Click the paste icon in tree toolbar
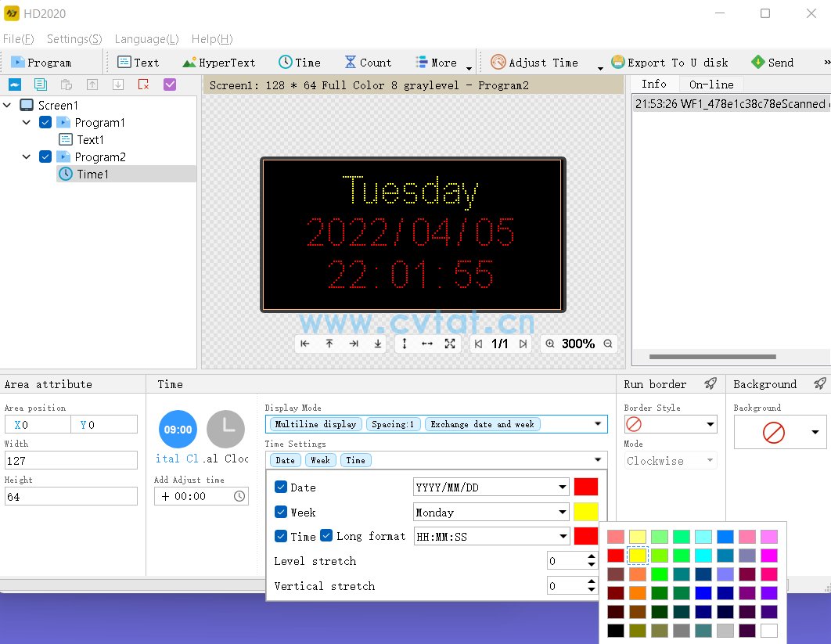The height and width of the screenshot is (644, 831). [67, 85]
